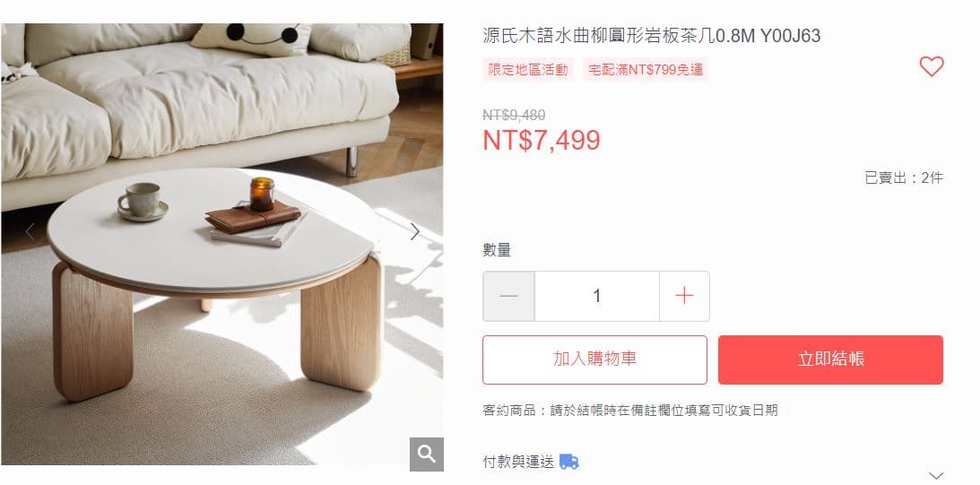980x485 pixels.
Task: Click 加入購物車 to add to cart
Action: tap(595, 360)
